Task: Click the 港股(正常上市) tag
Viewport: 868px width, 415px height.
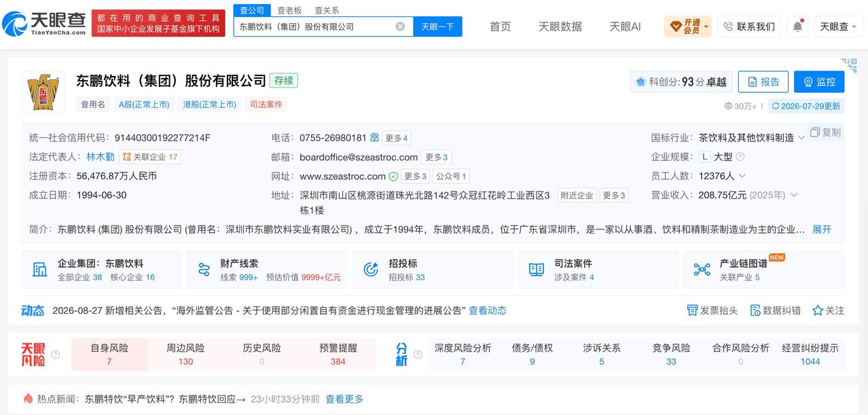Action: [210, 105]
